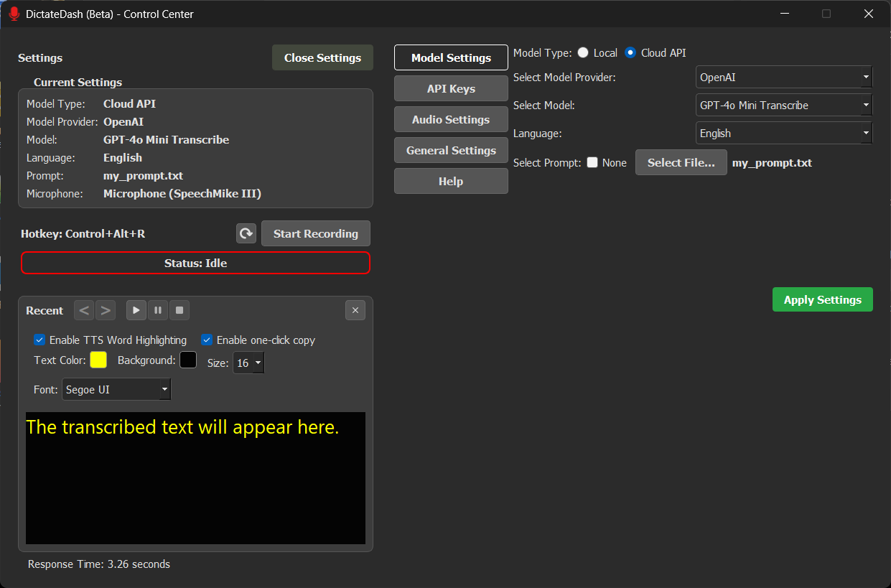Pause playback in the Recent panel
Viewport: 891px width, 588px height.
tap(157, 309)
